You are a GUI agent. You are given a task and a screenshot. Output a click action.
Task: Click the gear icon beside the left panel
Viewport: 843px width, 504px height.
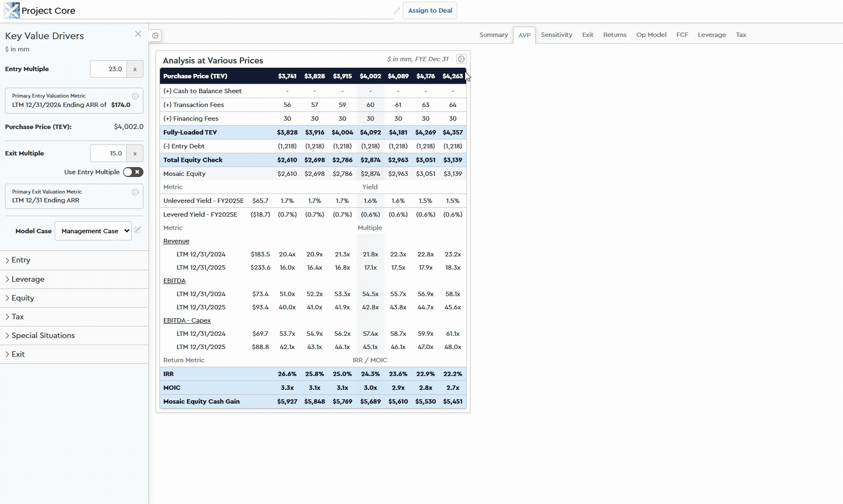pos(156,36)
